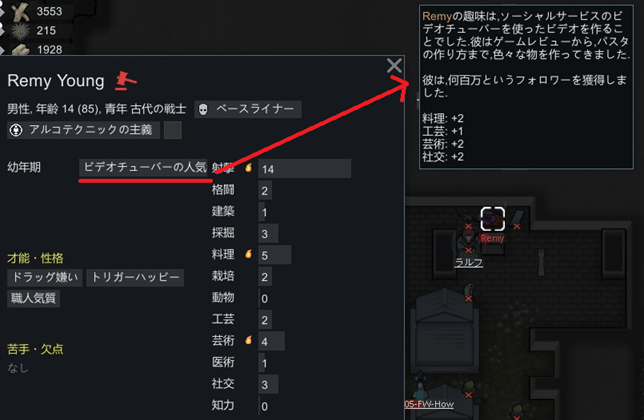Screen dimensions: 644x420
Task: Click the 料理 skill bar showing 5
Action: coord(275,255)
